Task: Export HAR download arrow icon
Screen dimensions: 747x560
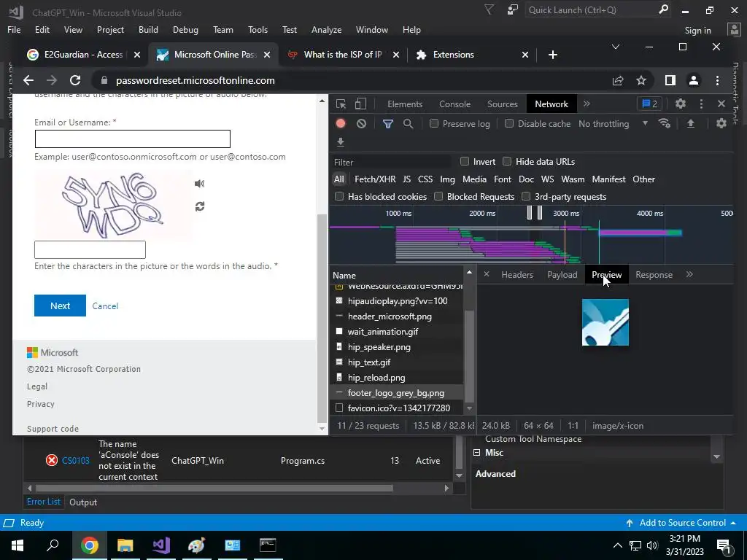Action: 341,142
